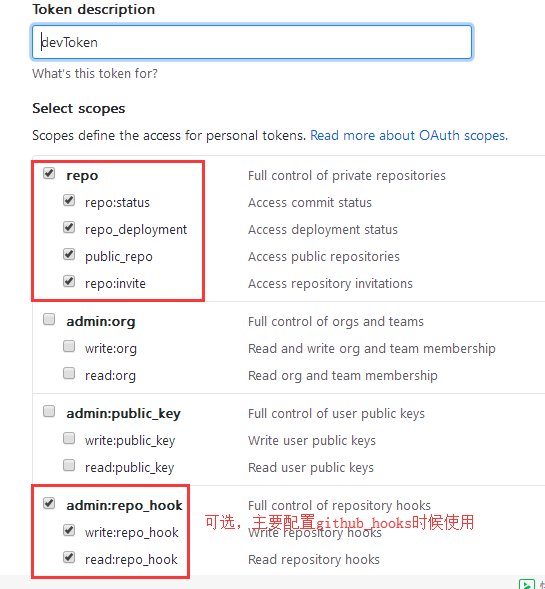This screenshot has height=589, width=545.
Task: Toggle the repo:status checkbox
Action: tap(69, 200)
